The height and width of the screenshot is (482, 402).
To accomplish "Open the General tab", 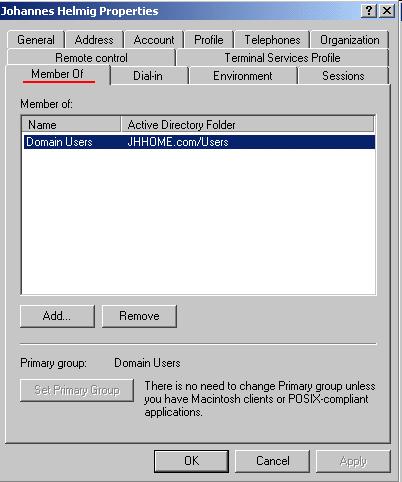I will coord(36,40).
